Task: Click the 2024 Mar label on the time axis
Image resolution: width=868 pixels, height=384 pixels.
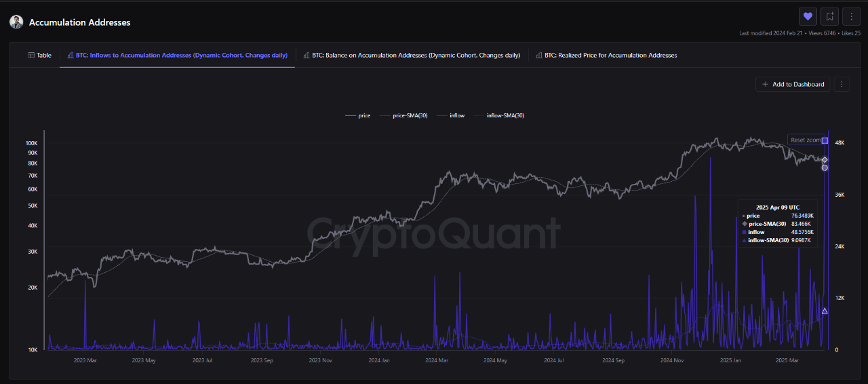Action: [439, 361]
